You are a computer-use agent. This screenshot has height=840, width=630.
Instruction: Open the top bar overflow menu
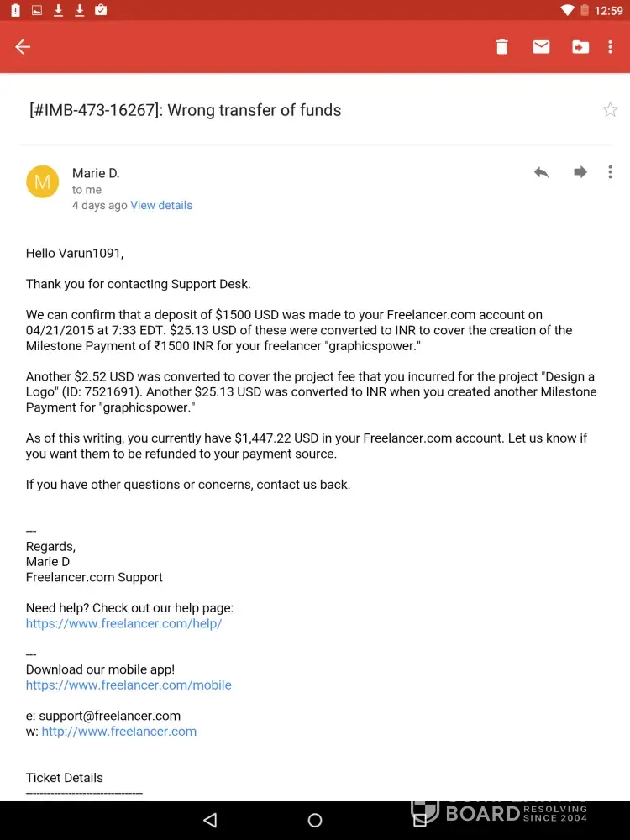click(x=611, y=47)
